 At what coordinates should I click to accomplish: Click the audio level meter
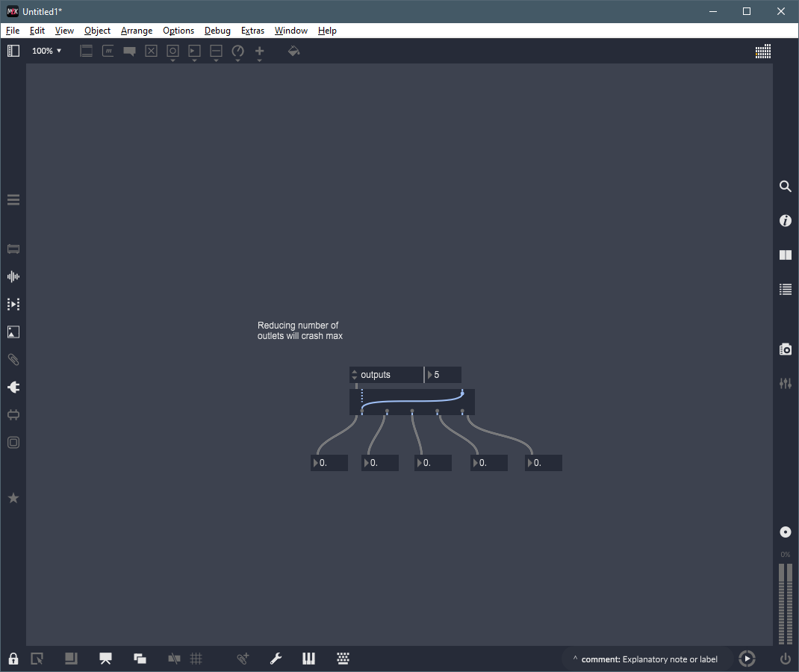[785, 603]
